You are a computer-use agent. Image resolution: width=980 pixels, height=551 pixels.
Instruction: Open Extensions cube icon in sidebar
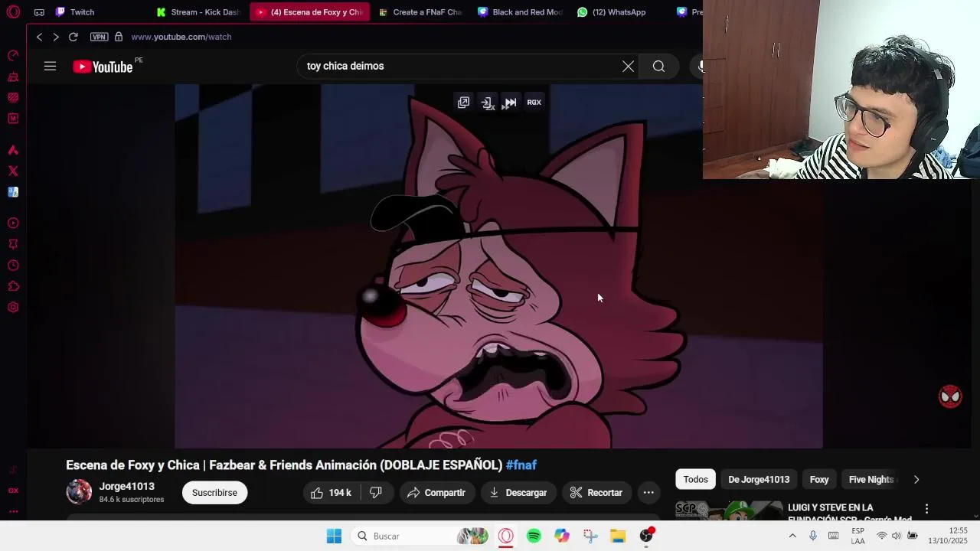tap(13, 286)
